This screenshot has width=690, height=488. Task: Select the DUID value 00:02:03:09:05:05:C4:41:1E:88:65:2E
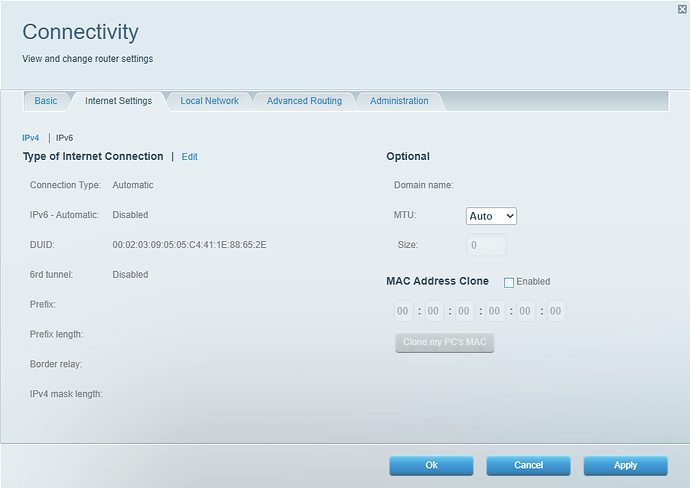pos(189,245)
